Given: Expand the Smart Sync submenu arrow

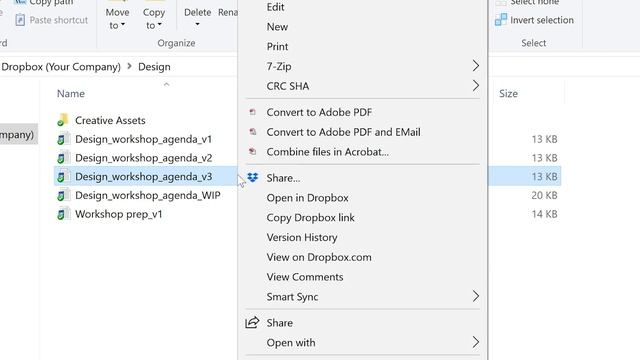Looking at the screenshot, I should tap(476, 296).
